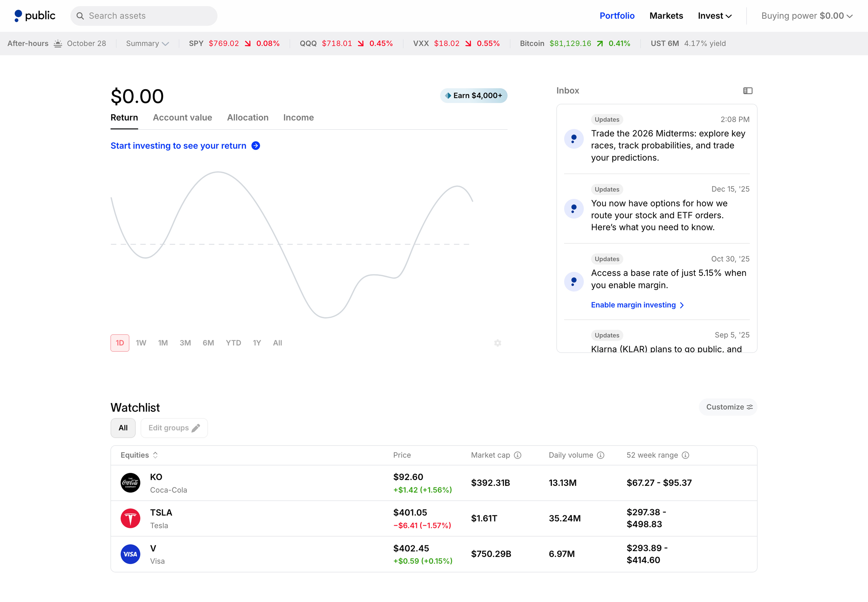
Task: Click the 52 week range info icon
Action: tap(685, 455)
